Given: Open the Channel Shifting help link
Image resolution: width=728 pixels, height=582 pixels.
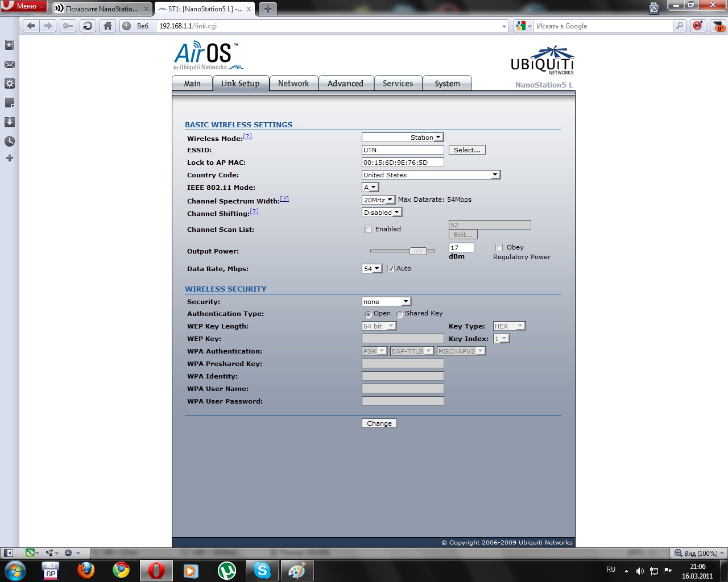Looking at the screenshot, I should pyautogui.click(x=254, y=211).
